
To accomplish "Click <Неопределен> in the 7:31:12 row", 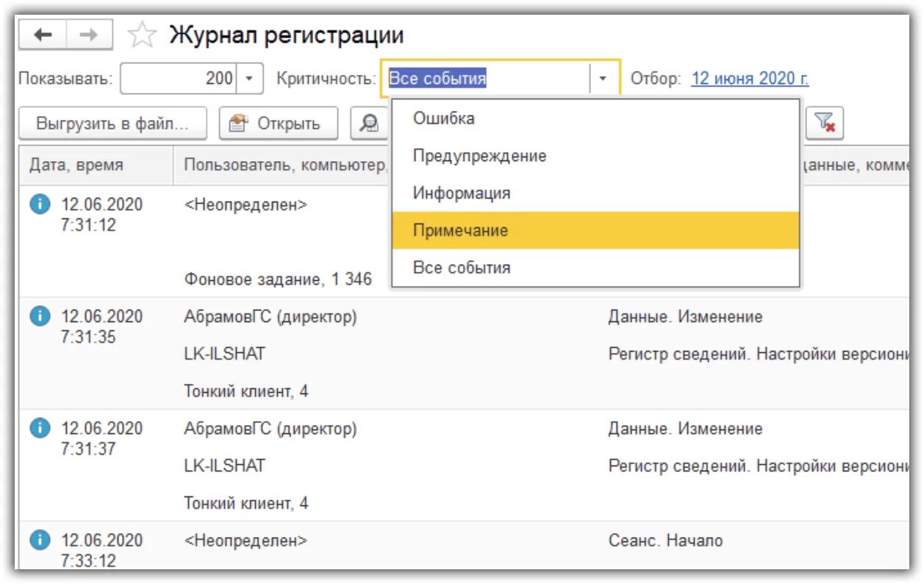I will click(x=246, y=205).
